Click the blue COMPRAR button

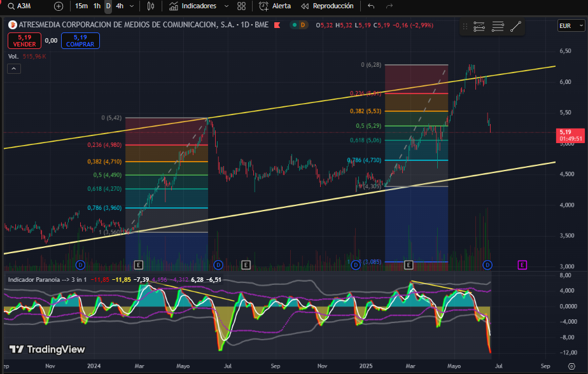[80, 41]
